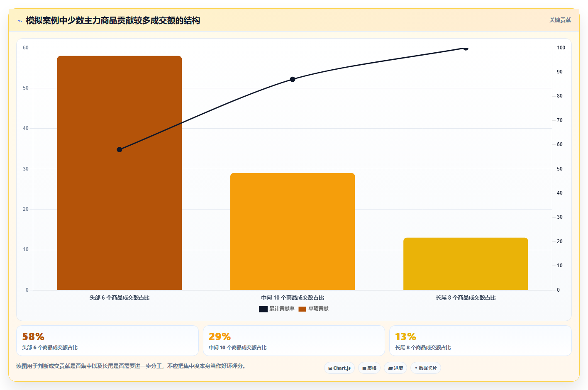Click the 58% value in the stat card
The width and height of the screenshot is (588, 390).
click(33, 336)
